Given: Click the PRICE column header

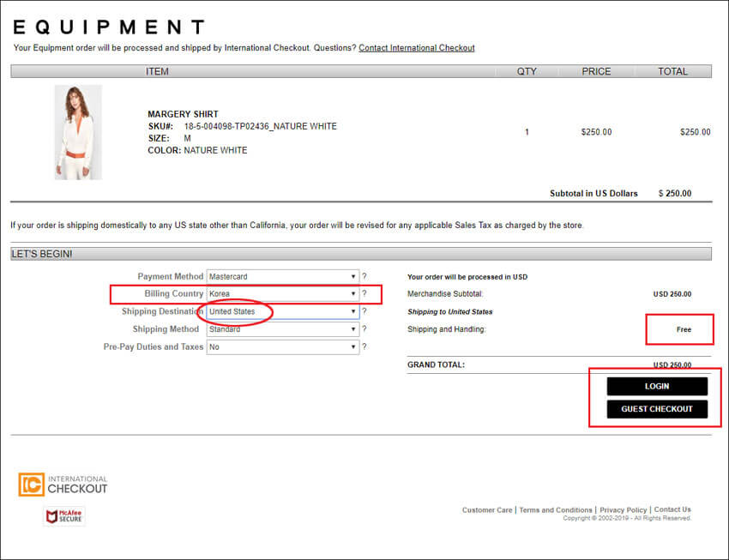Looking at the screenshot, I should 596,71.
